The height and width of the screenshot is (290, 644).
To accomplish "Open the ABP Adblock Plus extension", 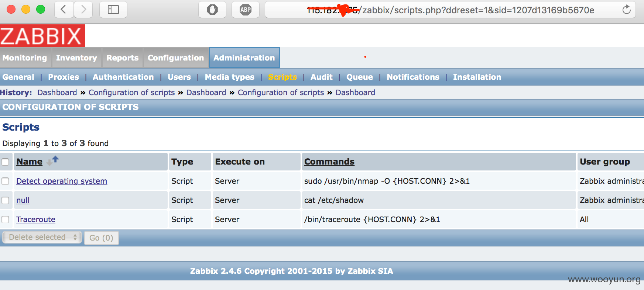I will pyautogui.click(x=246, y=10).
